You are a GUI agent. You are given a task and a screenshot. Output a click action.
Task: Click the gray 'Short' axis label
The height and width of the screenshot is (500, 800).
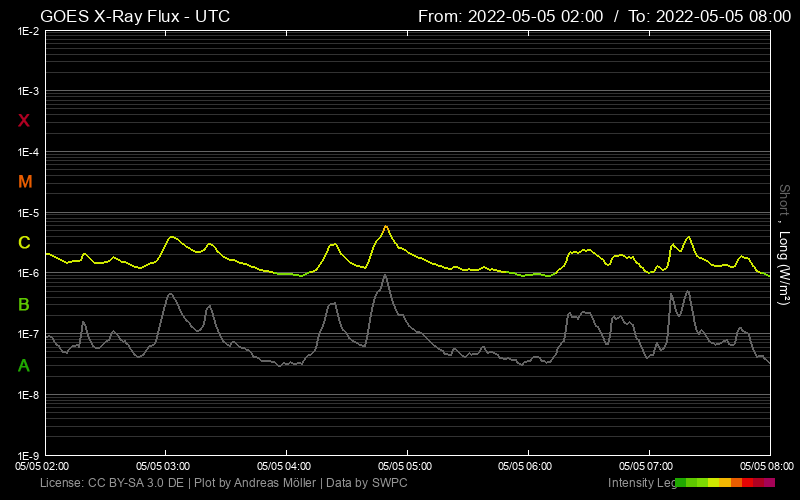pyautogui.click(x=784, y=199)
